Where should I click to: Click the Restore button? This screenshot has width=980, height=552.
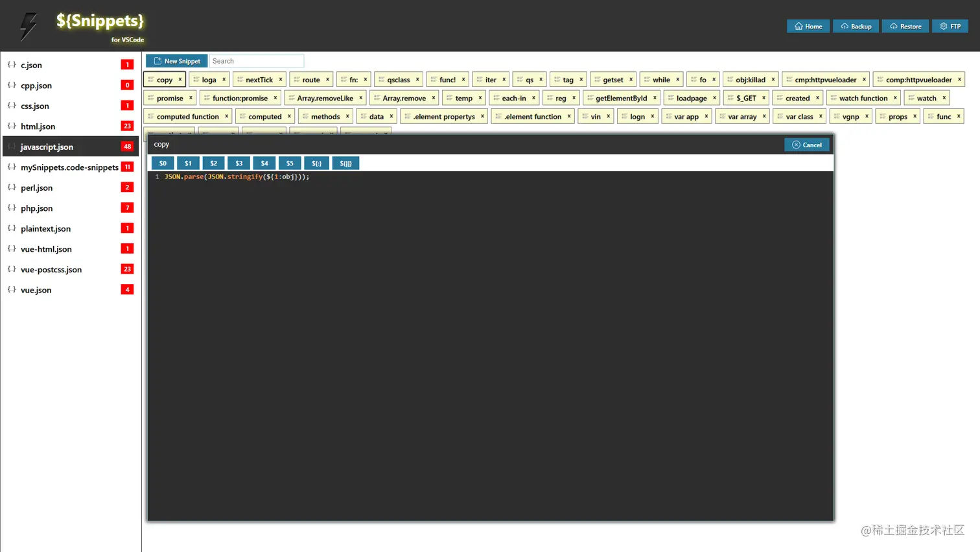click(905, 26)
